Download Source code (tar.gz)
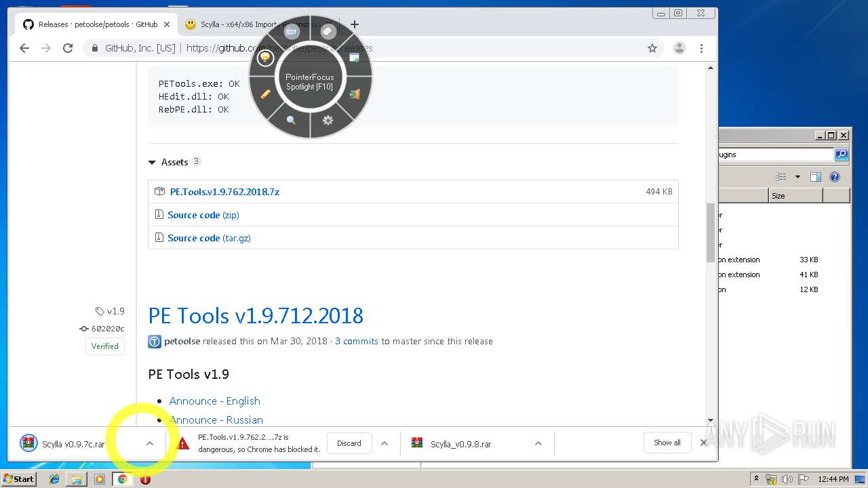Image resolution: width=868 pixels, height=488 pixels. pos(209,238)
